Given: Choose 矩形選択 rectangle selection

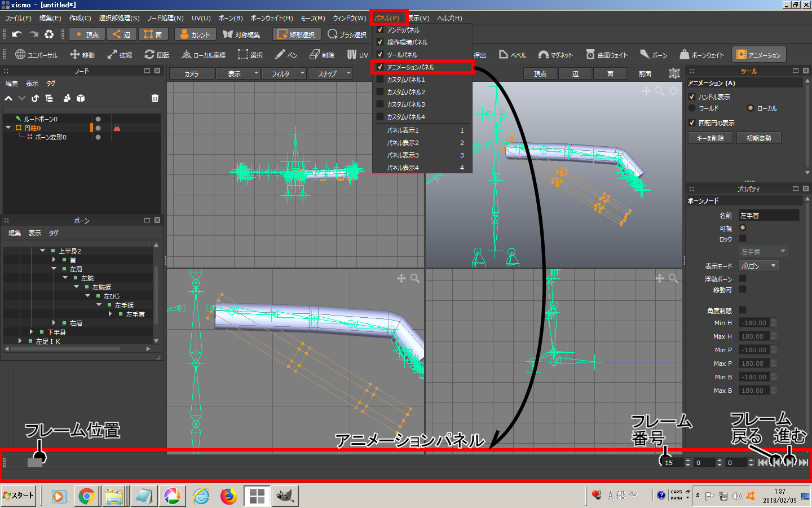Looking at the screenshot, I should 297,34.
